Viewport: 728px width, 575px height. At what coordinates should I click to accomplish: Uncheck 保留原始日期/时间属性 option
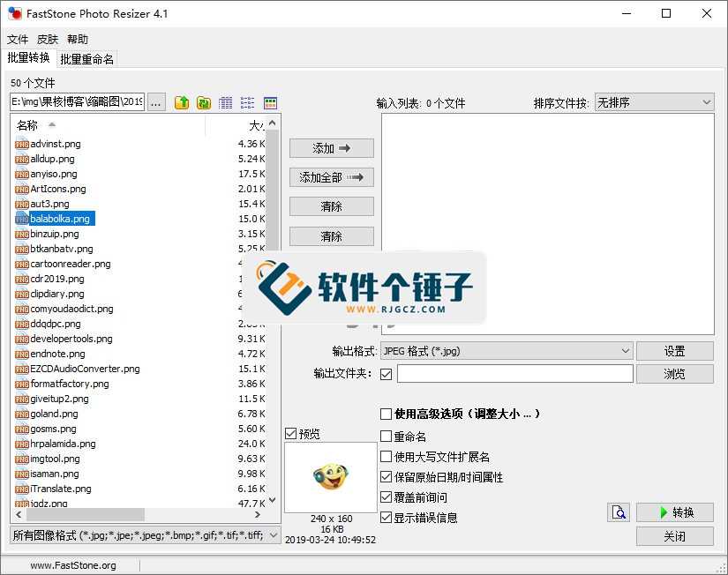tap(386, 477)
